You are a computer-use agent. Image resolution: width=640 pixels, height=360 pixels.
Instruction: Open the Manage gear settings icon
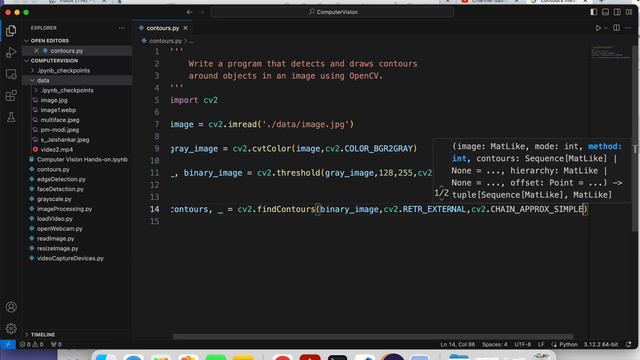(x=11, y=328)
